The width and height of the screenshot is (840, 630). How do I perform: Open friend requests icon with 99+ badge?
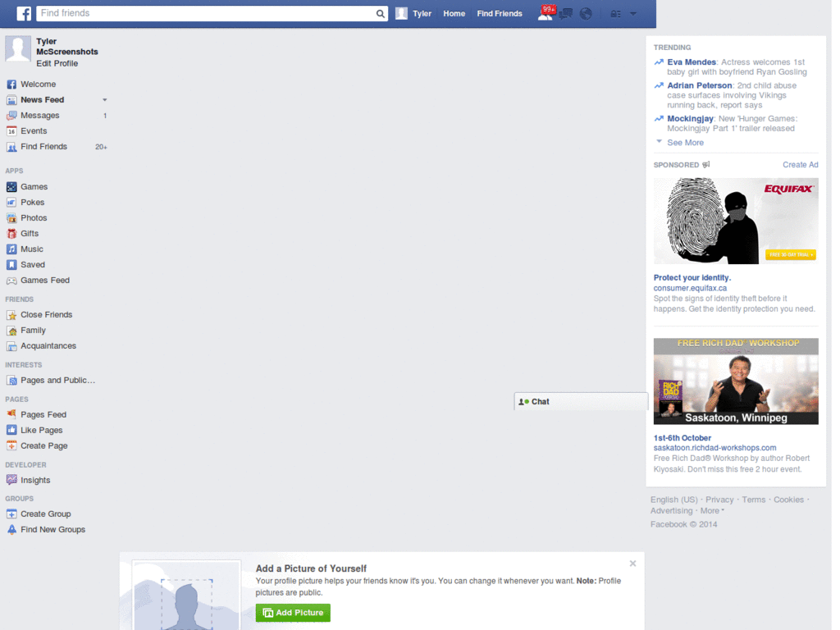point(546,13)
